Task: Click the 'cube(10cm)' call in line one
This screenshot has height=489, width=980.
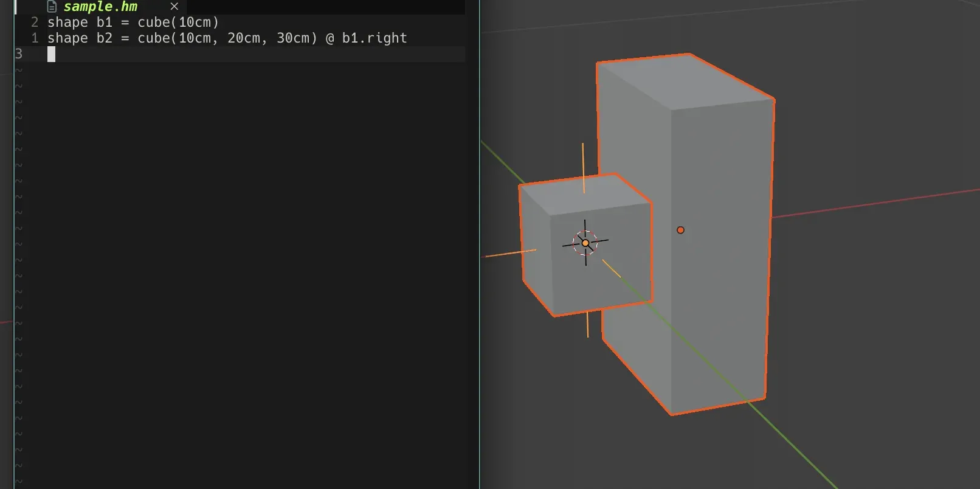Action: click(178, 23)
